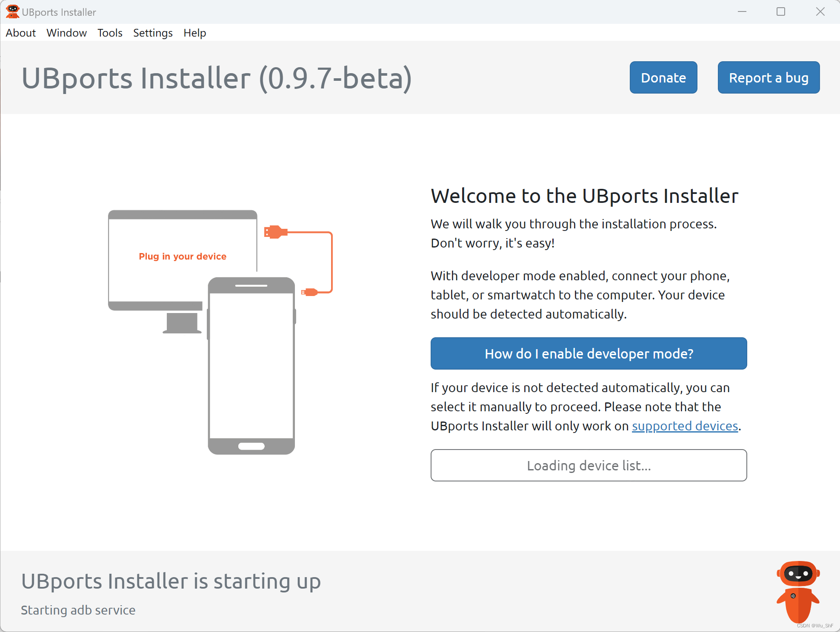
Task: Click the Help menu item
Action: tap(194, 32)
